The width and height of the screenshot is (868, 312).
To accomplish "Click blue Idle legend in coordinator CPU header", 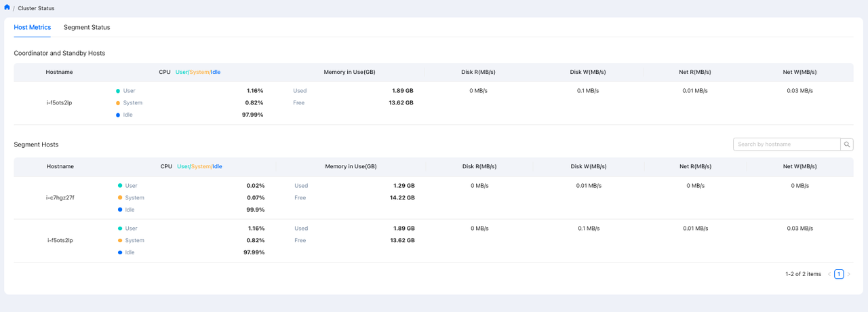I will (216, 72).
